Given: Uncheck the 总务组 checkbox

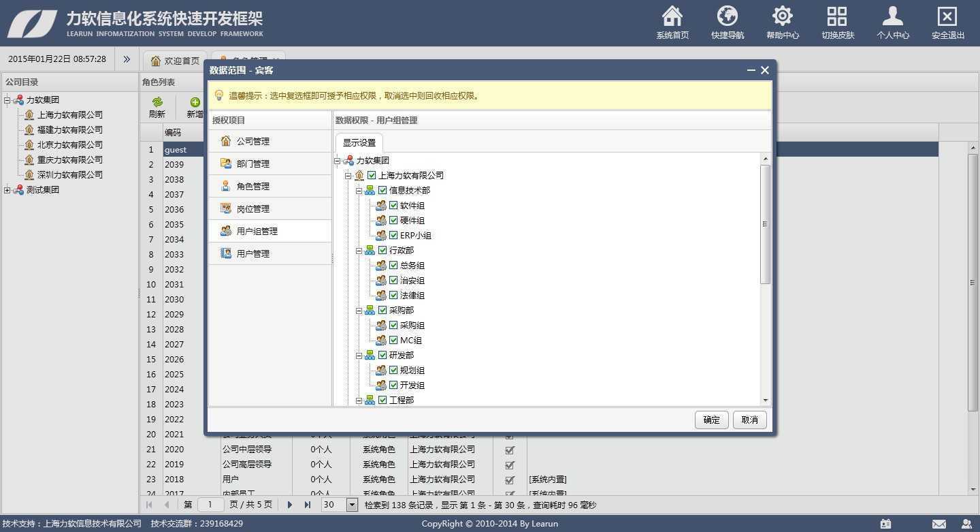Looking at the screenshot, I should [393, 265].
